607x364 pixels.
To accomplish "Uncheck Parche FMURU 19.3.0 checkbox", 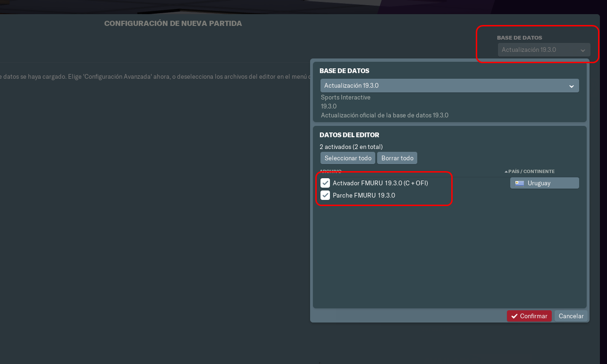I will click(x=325, y=195).
